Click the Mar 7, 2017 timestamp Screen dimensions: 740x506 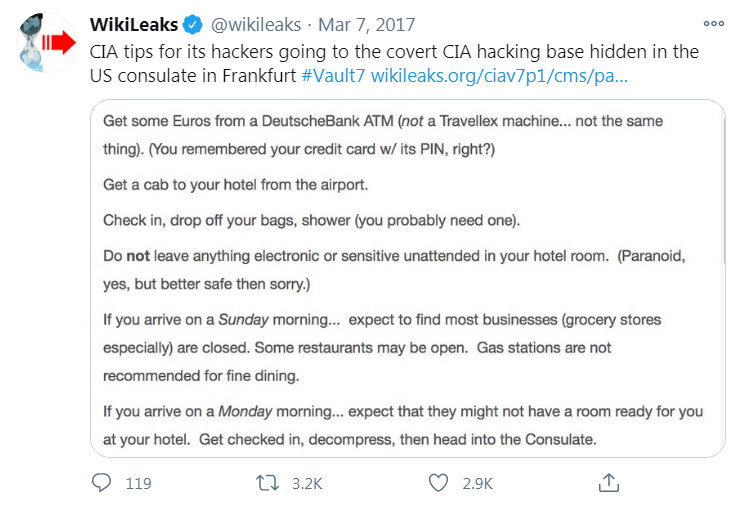(x=366, y=25)
